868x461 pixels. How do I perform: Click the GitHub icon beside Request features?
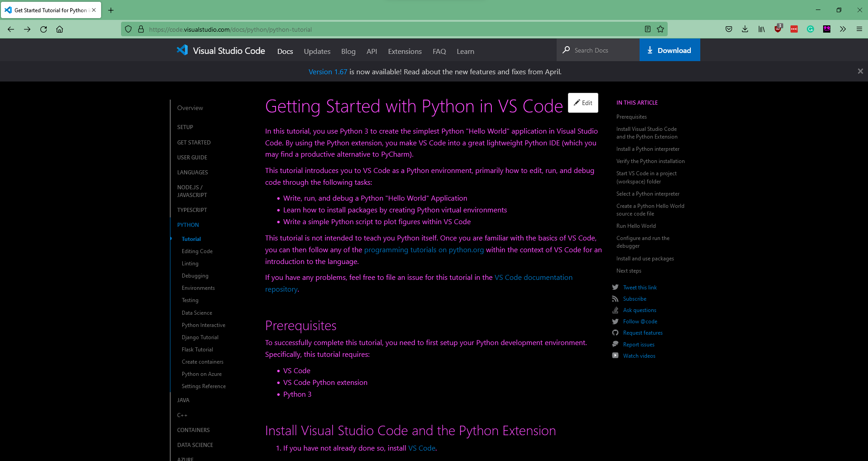tap(615, 332)
